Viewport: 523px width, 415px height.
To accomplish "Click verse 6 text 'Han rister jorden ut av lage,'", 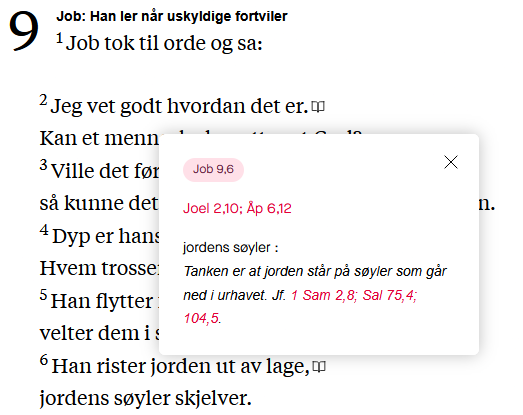I will pos(180,366).
